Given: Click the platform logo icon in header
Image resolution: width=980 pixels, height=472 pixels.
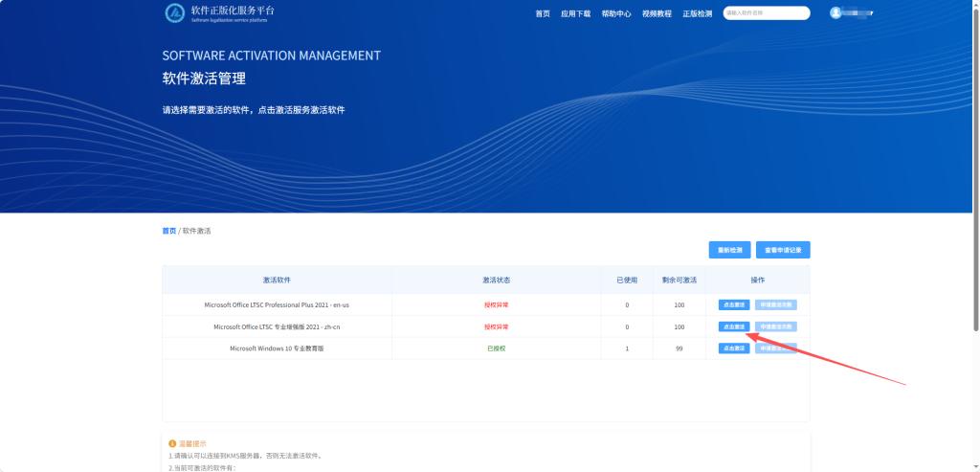Looking at the screenshot, I should (x=174, y=12).
